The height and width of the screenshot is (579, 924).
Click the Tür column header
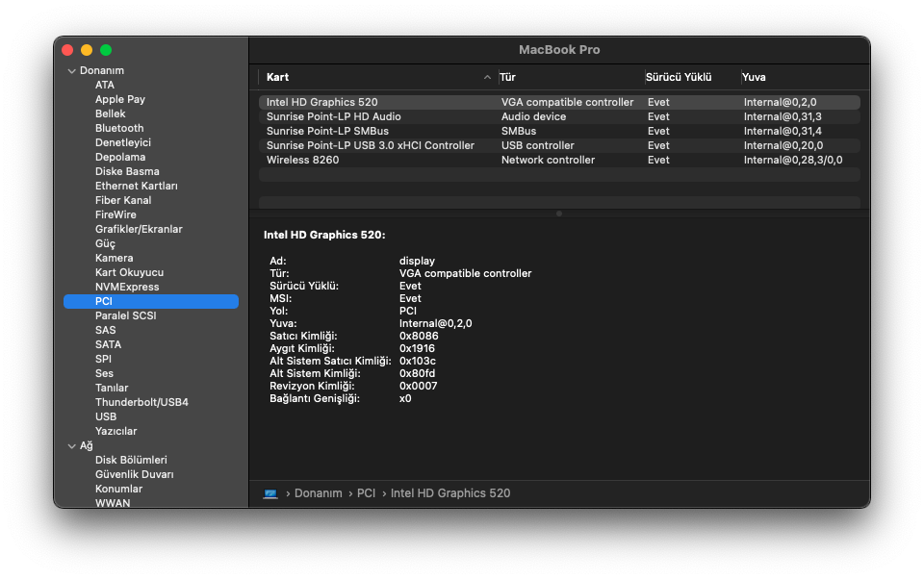click(x=508, y=77)
